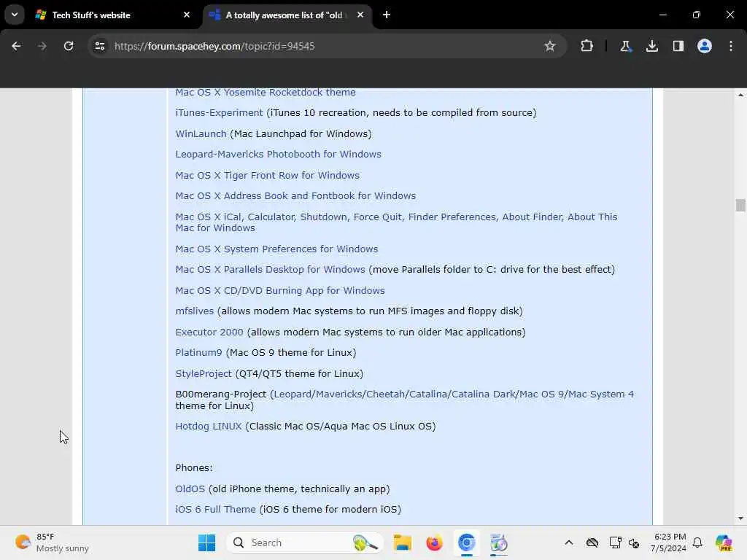Click the scrollbar up arrow
The image size is (747, 560).
tap(740, 95)
